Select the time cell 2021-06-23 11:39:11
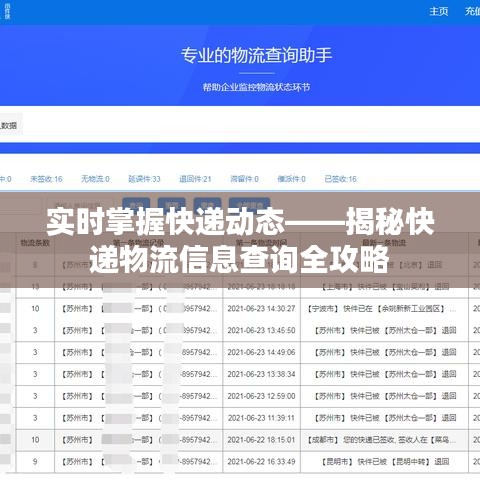Image resolution: width=480 pixels, height=480 pixels. (261, 418)
